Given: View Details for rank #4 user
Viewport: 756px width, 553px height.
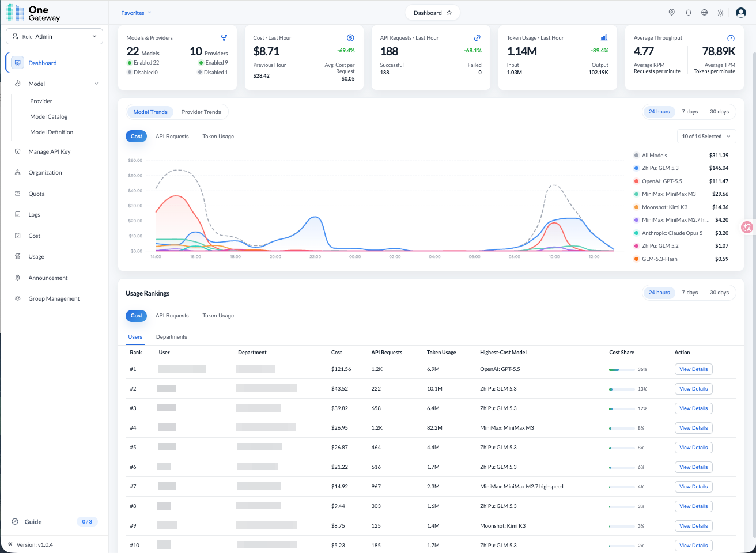Looking at the screenshot, I should click(x=693, y=428).
